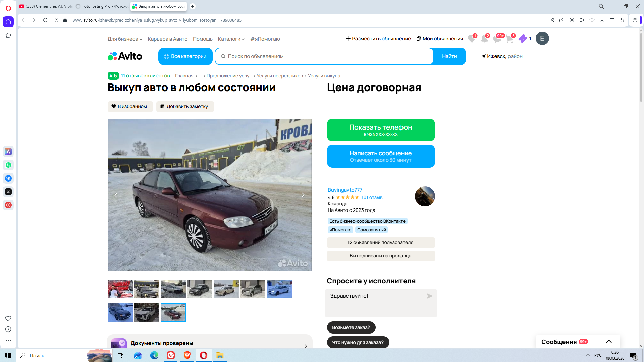Select the first red thumbnail photo
Screen dimensions: 644x362
pos(120,289)
